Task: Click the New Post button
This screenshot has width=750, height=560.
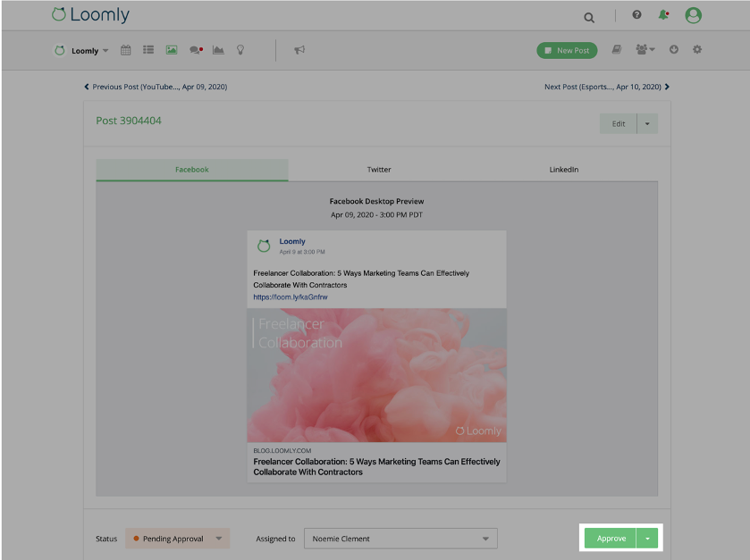Action: [567, 50]
